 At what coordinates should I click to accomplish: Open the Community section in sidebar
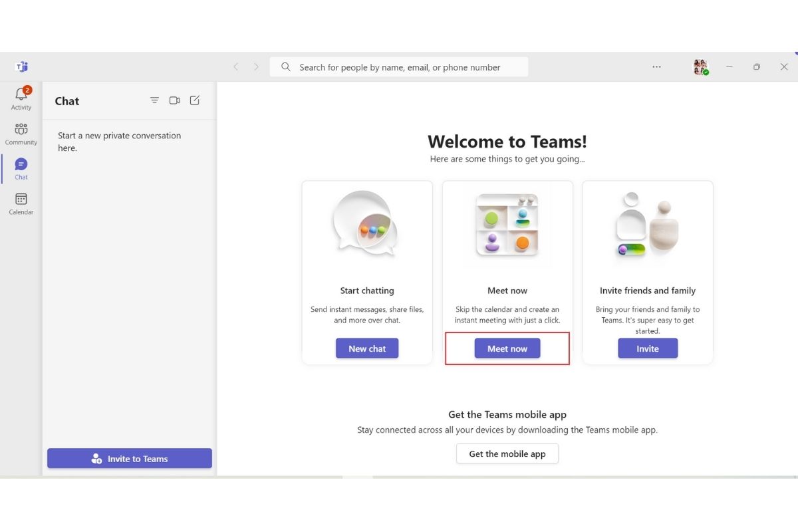(x=21, y=130)
